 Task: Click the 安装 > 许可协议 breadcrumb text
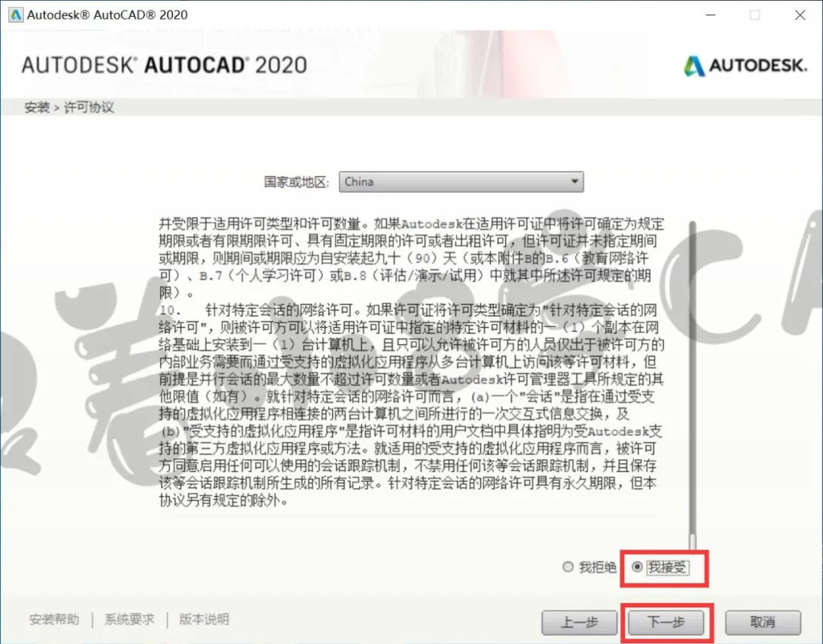(x=69, y=107)
